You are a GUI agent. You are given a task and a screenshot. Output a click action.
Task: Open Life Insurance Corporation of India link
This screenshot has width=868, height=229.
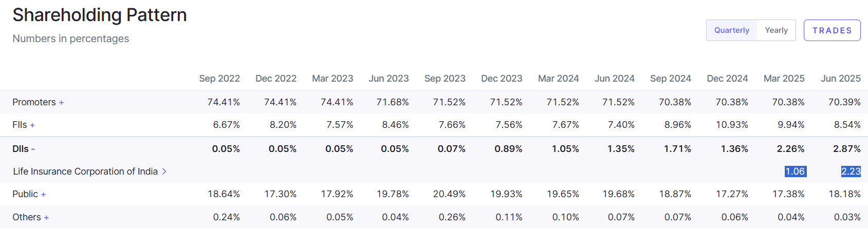point(85,171)
